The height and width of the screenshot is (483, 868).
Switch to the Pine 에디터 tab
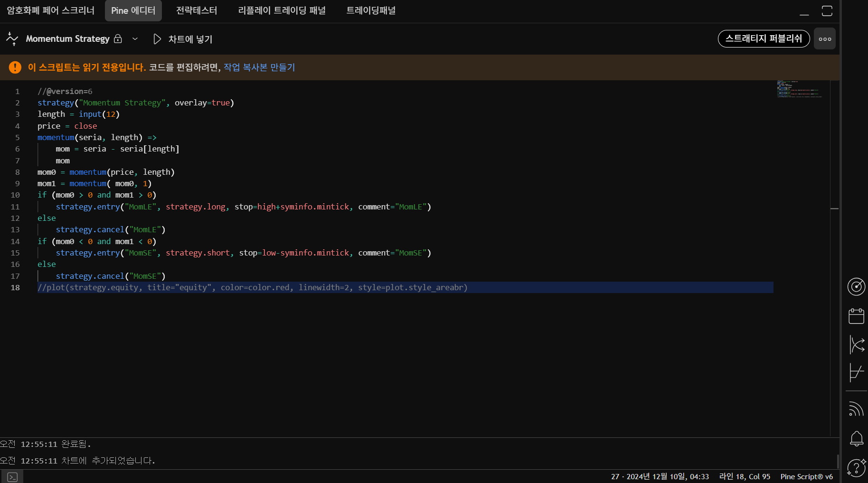(x=133, y=10)
